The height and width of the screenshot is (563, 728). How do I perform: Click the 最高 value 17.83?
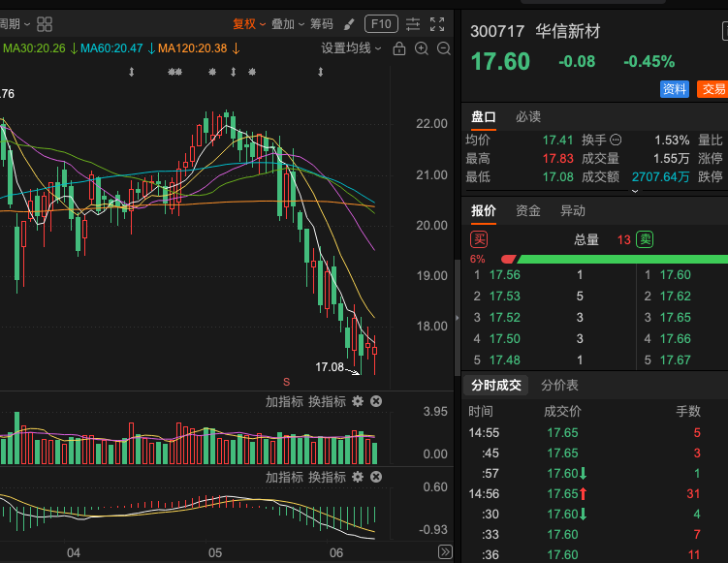click(558, 158)
